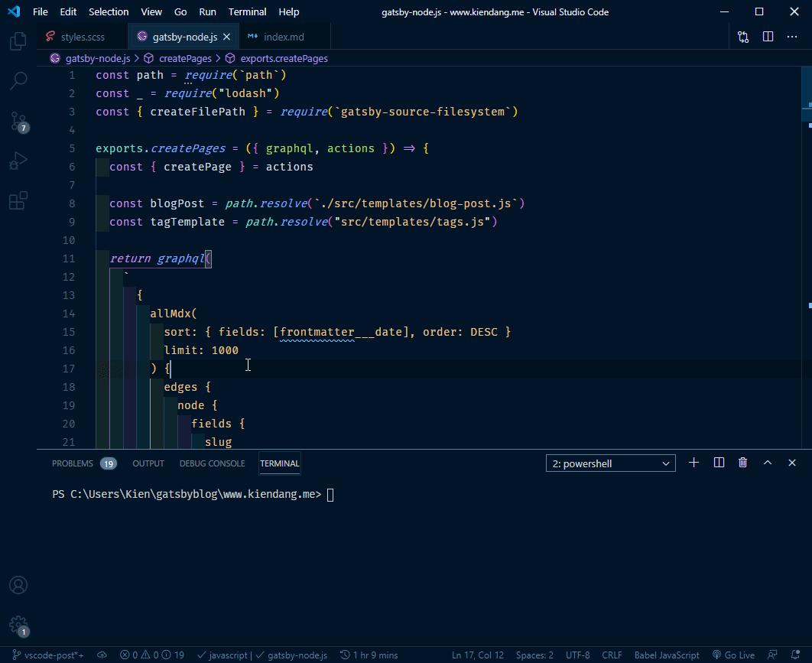The width and height of the screenshot is (812, 663).
Task: Click the '1 hr 9 mins' time tracker
Action: coord(369,655)
